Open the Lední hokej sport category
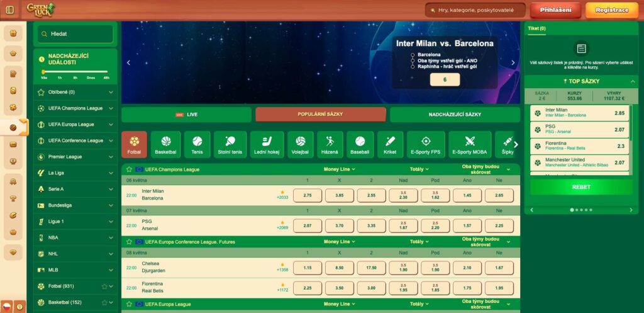Screen dimensions: 644x313 click(x=267, y=144)
